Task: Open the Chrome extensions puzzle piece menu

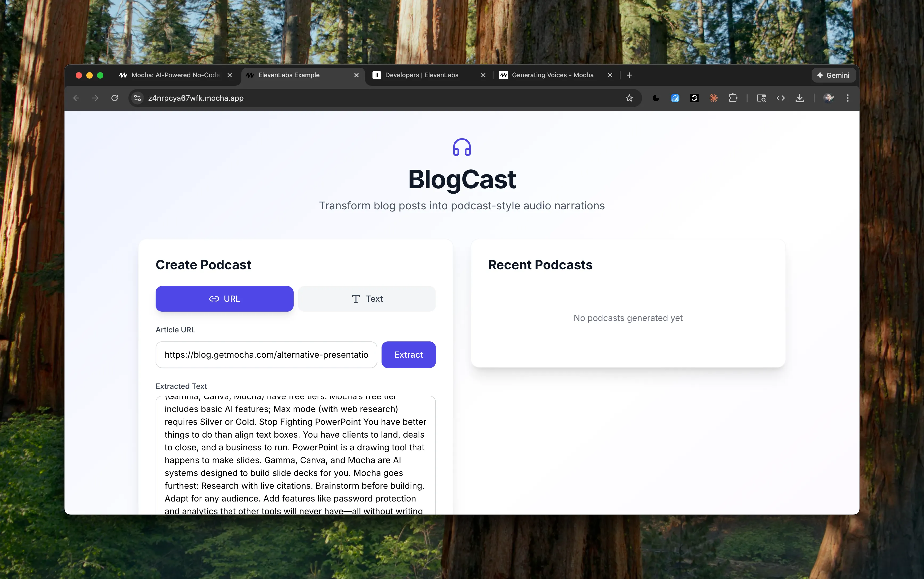Action: (733, 98)
